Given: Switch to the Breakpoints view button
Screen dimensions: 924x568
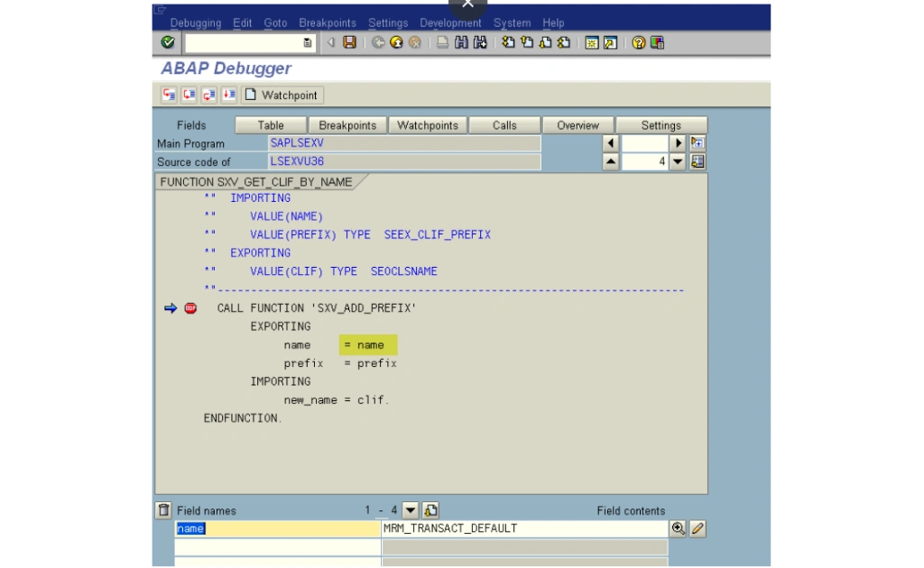Looking at the screenshot, I should (347, 125).
